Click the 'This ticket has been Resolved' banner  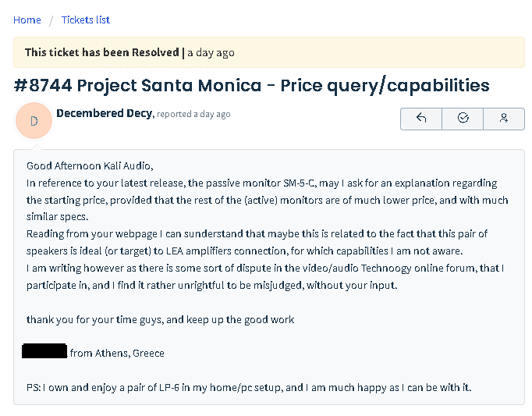coord(101,52)
